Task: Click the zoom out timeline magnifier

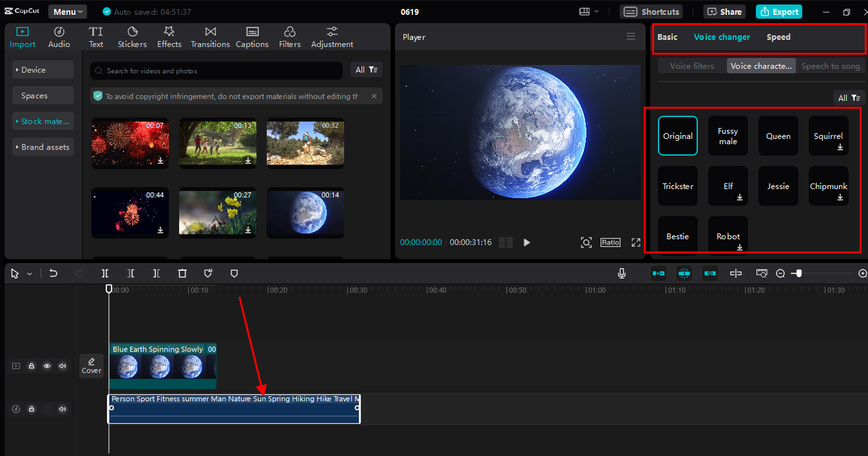Action: tap(781, 273)
